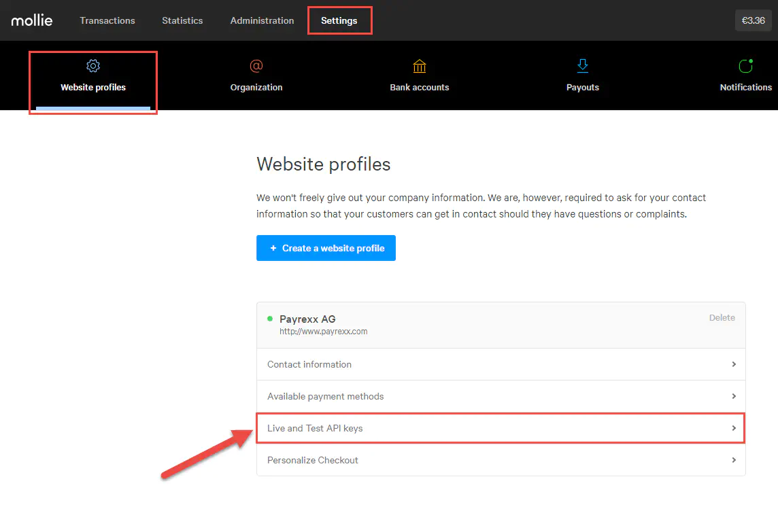Click the Bank accounts building icon

(420, 66)
